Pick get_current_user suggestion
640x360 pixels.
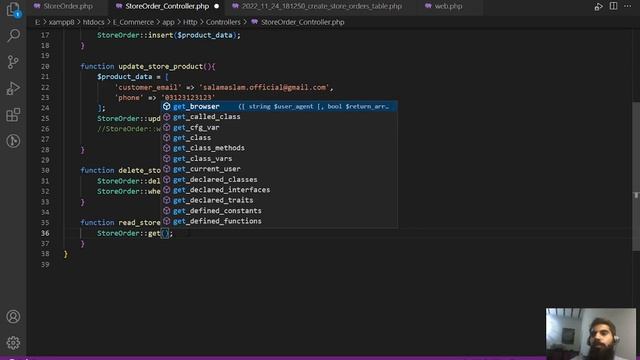pyautogui.click(x=279, y=169)
